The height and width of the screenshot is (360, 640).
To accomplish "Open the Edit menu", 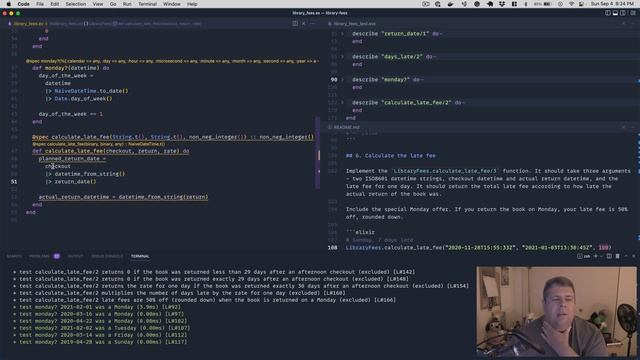I will click(55, 4).
